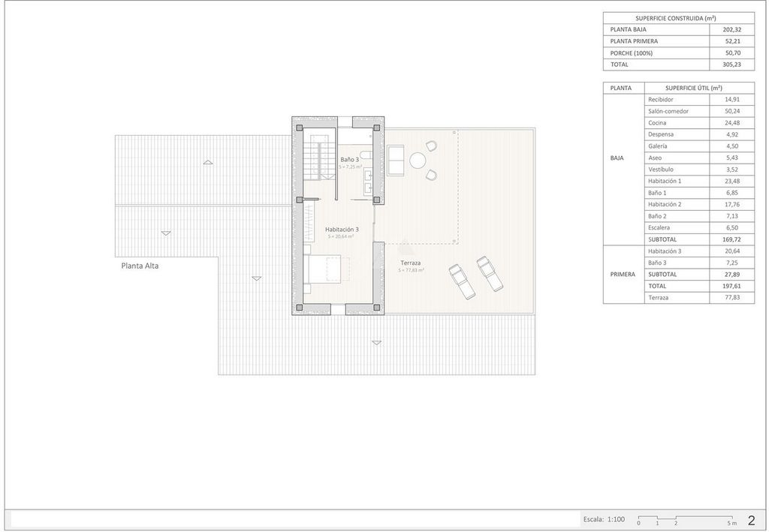This screenshot has width=769, height=532.
Task: Click the value '6,50'
Action: point(732,227)
